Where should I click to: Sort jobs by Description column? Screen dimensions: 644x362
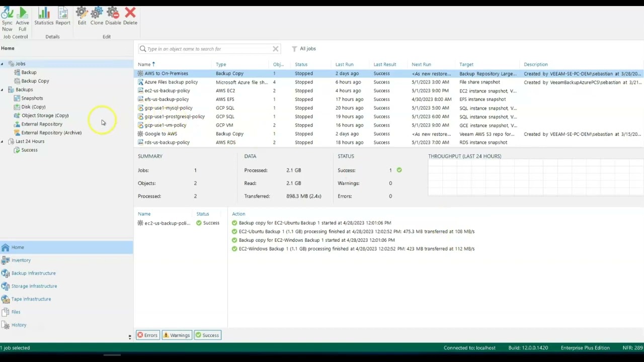pos(535,64)
